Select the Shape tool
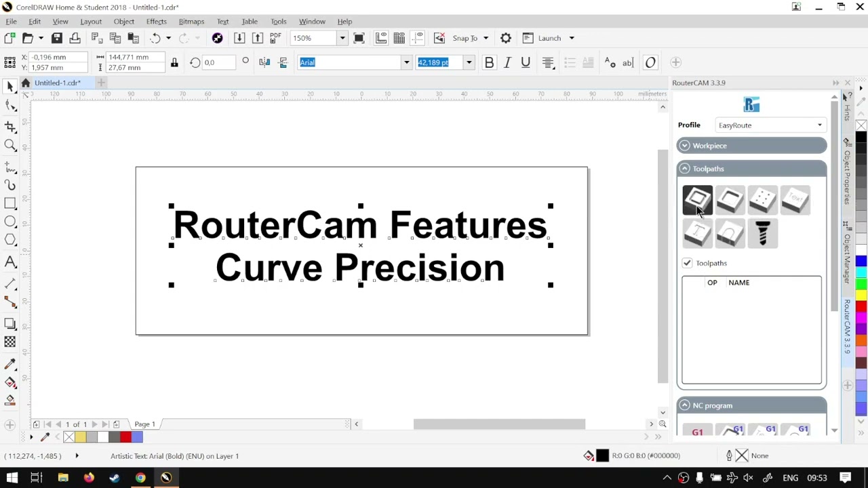The height and width of the screenshot is (488, 868). click(10, 106)
